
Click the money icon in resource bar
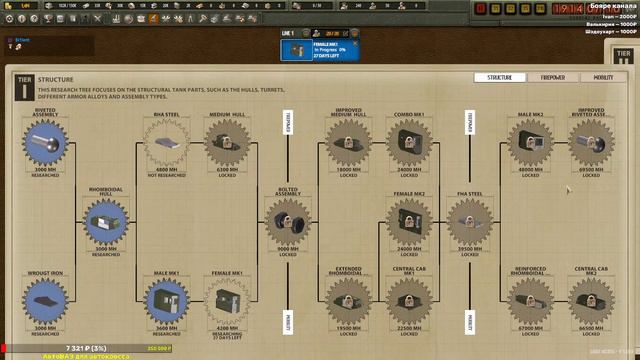[x=8, y=6]
